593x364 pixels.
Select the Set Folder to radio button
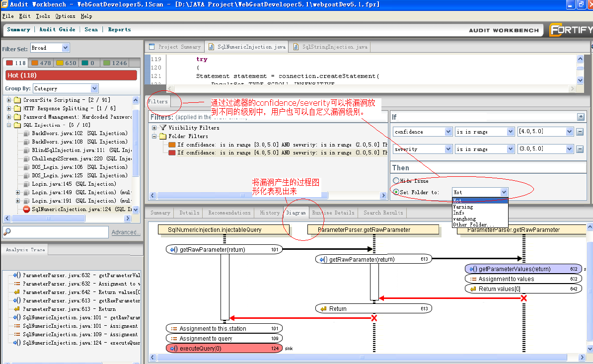coord(396,191)
